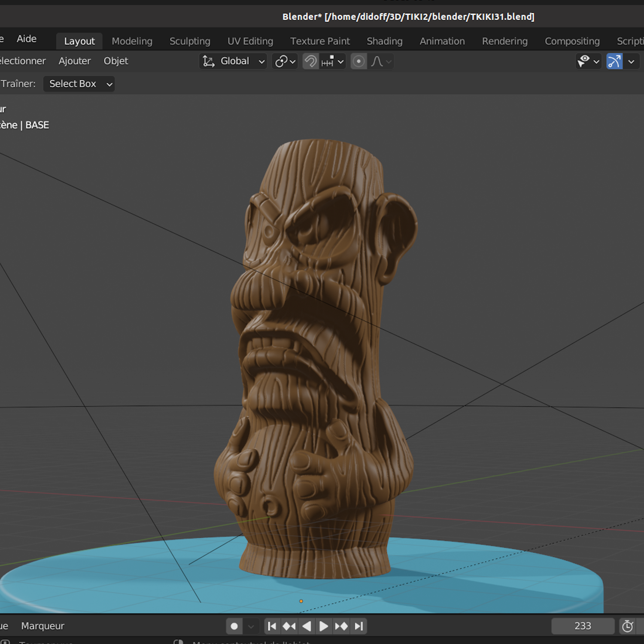Click the Ajouter menu button
Screen dimensions: 644x644
coord(75,61)
